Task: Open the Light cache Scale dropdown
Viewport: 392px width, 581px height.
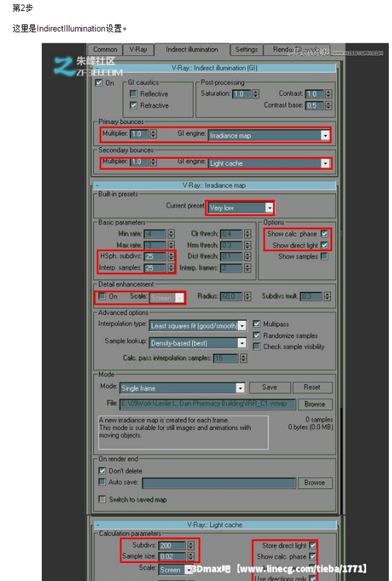Action: [176, 570]
